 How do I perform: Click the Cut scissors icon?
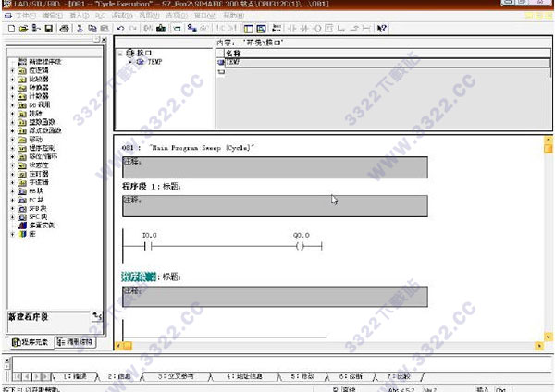click(80, 29)
